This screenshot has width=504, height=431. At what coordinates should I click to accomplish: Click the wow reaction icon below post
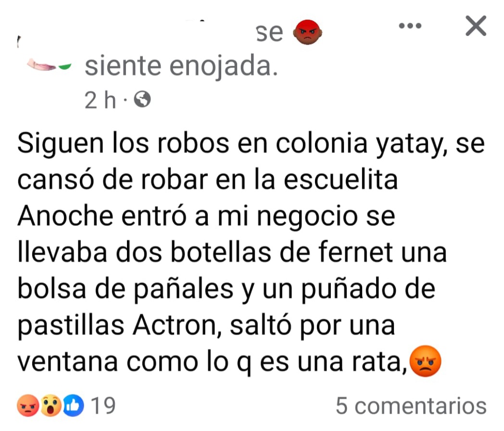[51, 406]
